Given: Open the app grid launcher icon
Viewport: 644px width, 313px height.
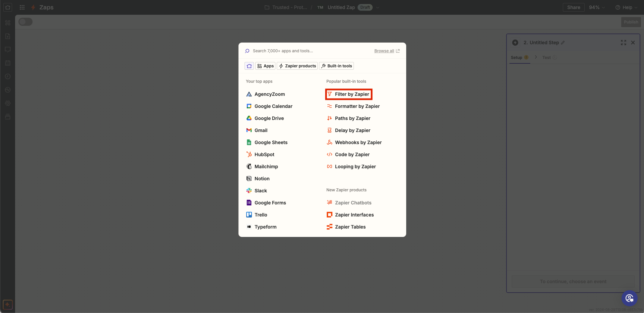Looking at the screenshot, I should (22, 7).
